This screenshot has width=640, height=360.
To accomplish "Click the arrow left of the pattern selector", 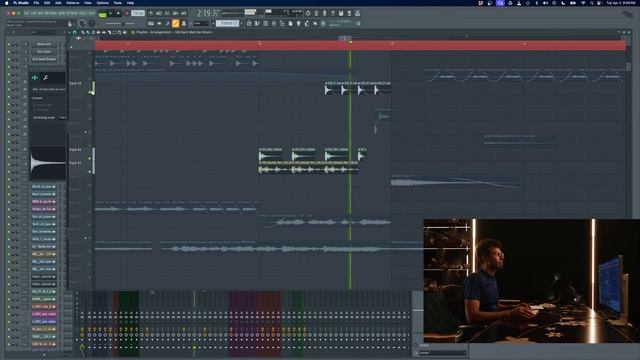I will 213,24.
